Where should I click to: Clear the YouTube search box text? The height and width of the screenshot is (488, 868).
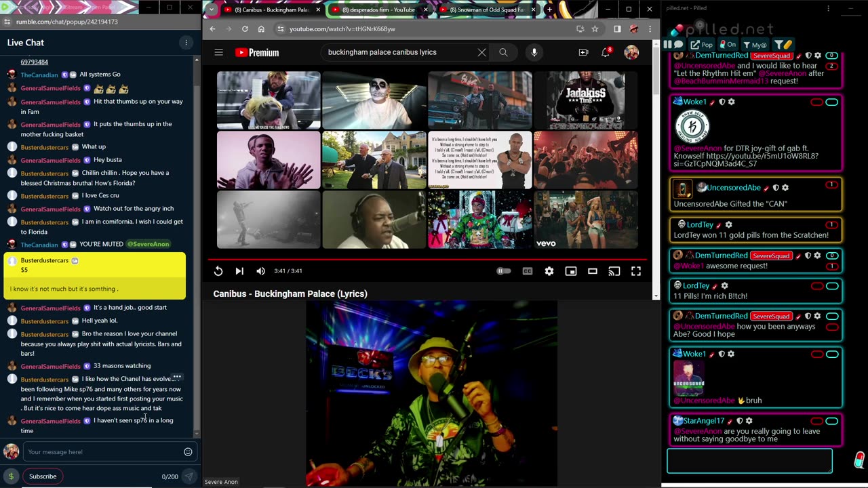tap(481, 52)
